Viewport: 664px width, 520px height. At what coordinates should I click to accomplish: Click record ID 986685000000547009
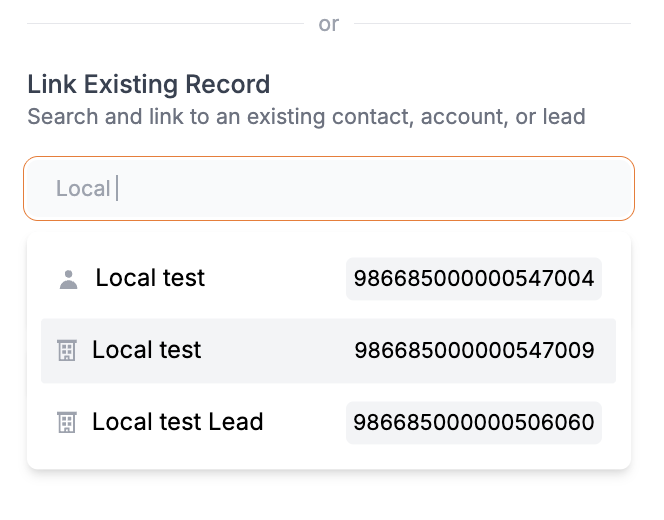click(x=474, y=350)
